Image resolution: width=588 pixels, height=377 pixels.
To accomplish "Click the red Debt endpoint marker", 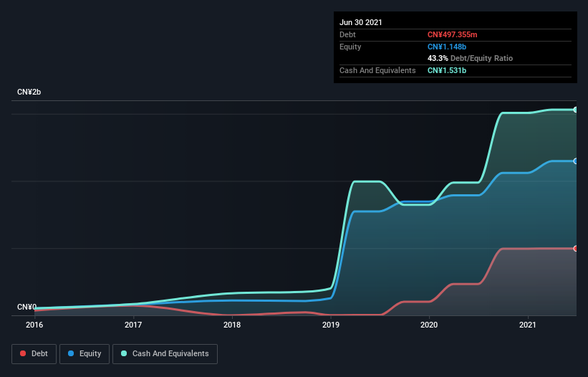I will [575, 248].
